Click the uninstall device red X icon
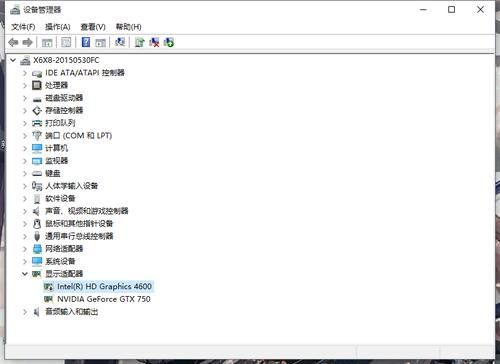 pos(154,42)
